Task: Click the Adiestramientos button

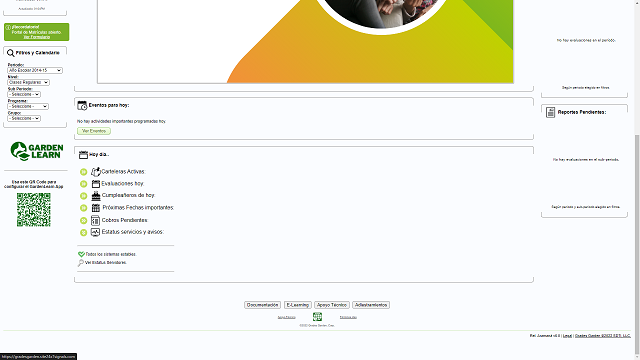Action: [x=371, y=305]
